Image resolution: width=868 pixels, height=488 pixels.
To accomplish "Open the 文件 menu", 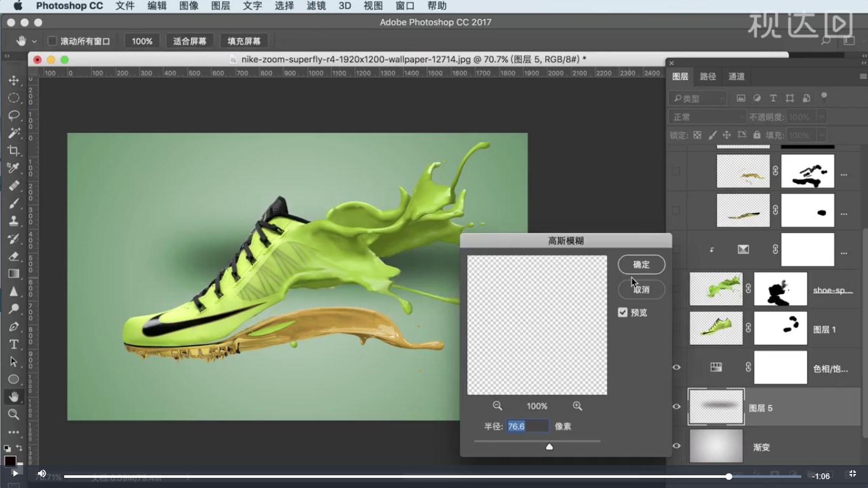I will tap(125, 6).
